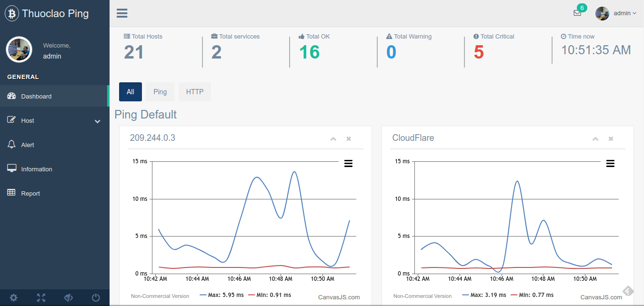Click the CloudFlare panel title
644x306 pixels.
pyautogui.click(x=413, y=138)
